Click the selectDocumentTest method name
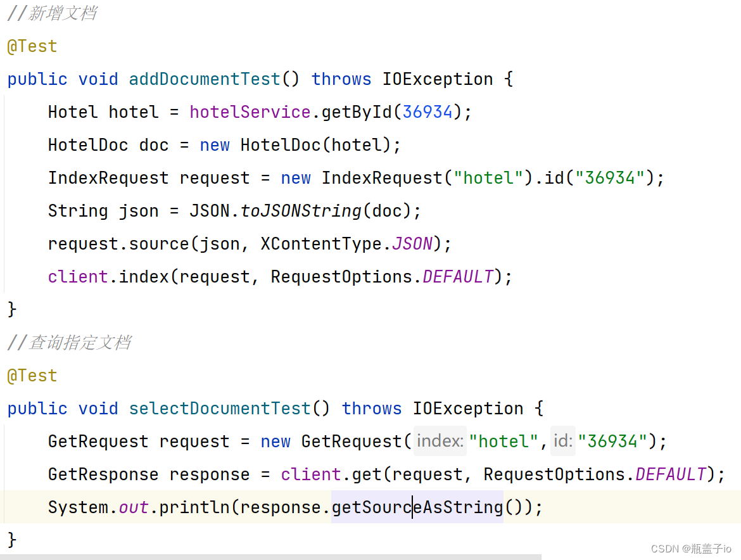The image size is (741, 560). [220, 409]
